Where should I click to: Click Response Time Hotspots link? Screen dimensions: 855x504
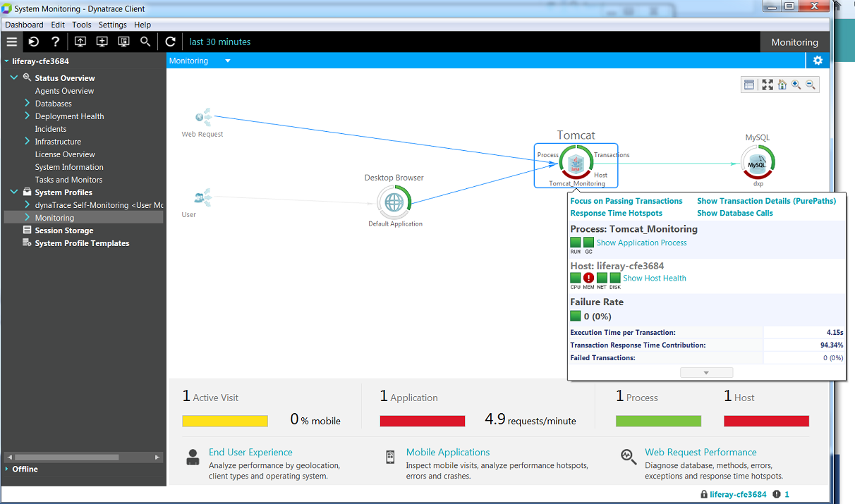616,213
